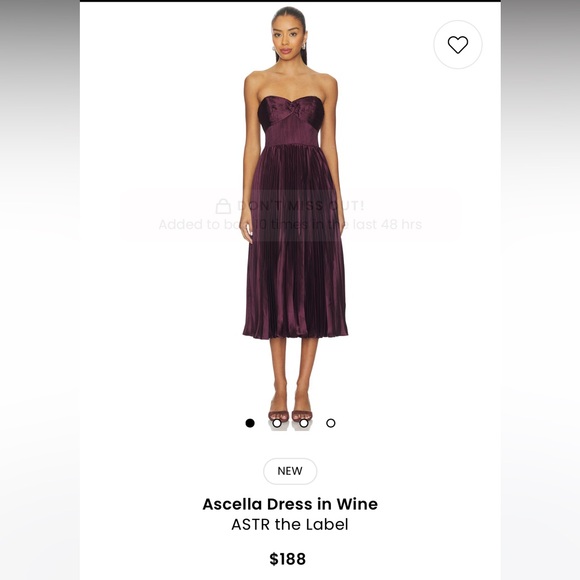Tap the model's legs below the hem
Viewport: 580px width, 580px height.
click(x=293, y=374)
